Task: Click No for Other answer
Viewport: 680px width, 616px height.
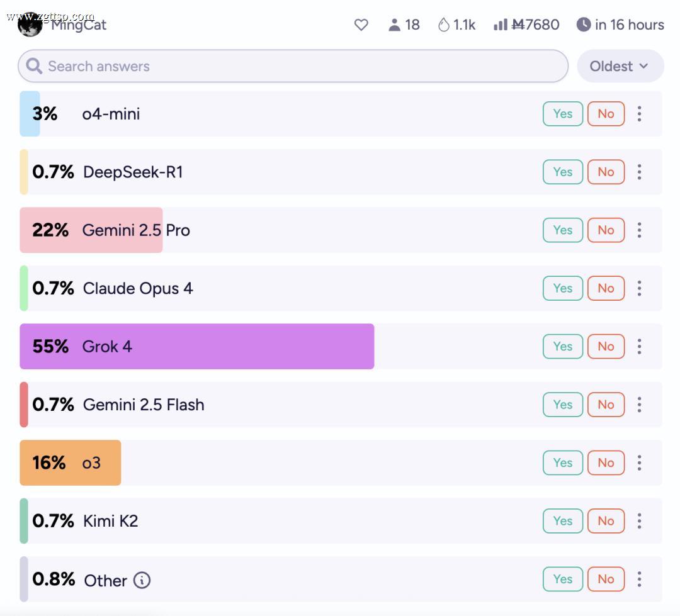Action: pos(606,579)
